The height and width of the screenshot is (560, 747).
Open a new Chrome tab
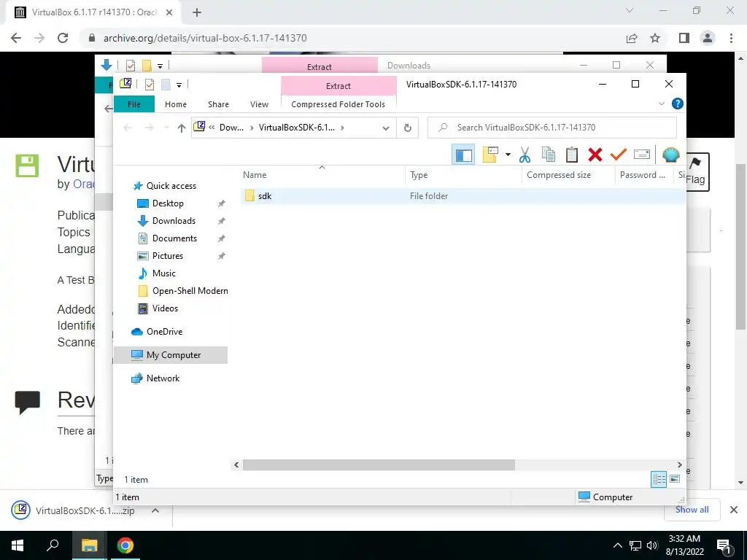tap(197, 13)
